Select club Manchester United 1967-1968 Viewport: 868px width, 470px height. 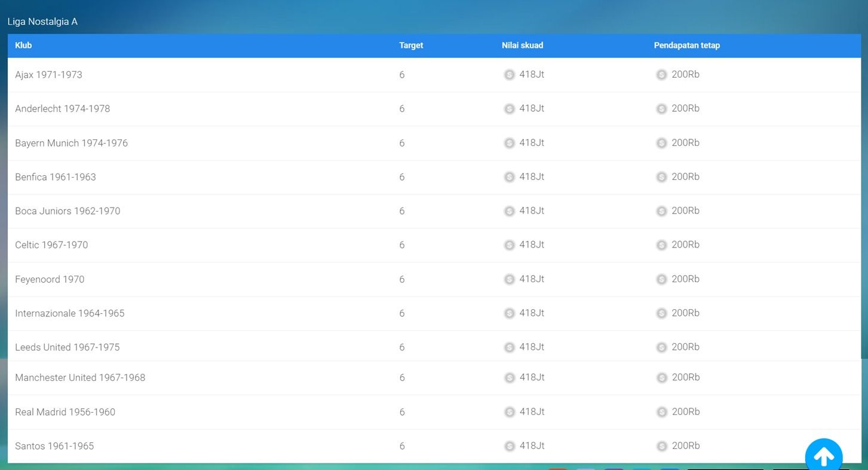(x=80, y=378)
